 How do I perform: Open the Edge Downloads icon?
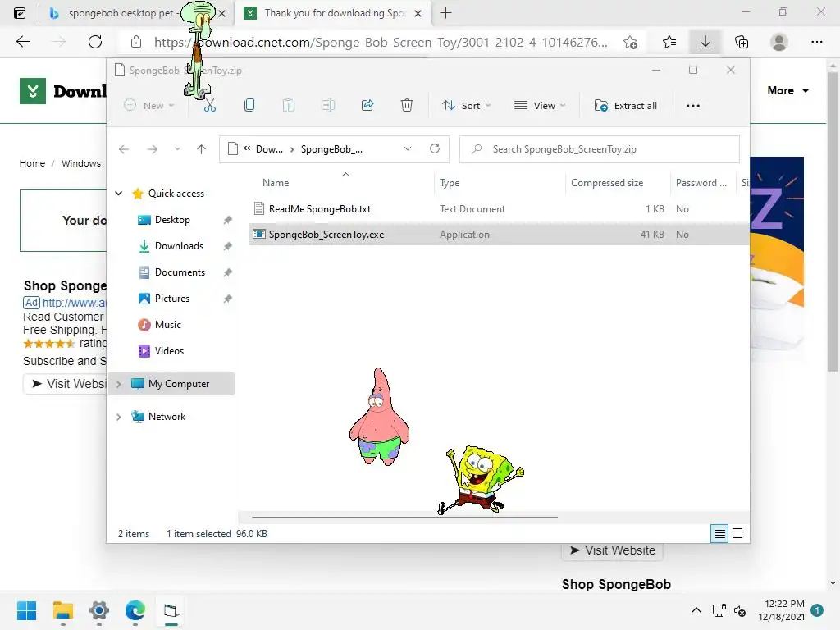click(x=705, y=42)
